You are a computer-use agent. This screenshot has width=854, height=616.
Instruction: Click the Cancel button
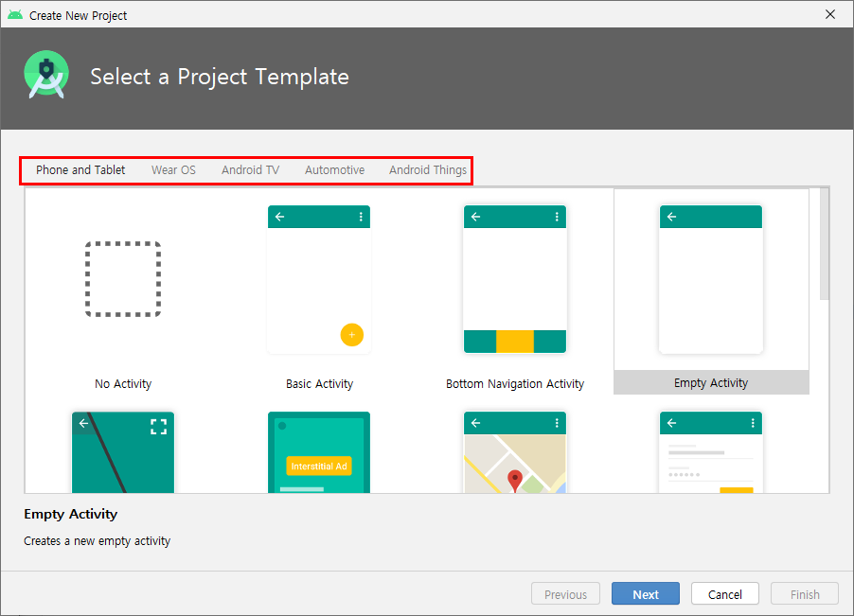coord(725,593)
